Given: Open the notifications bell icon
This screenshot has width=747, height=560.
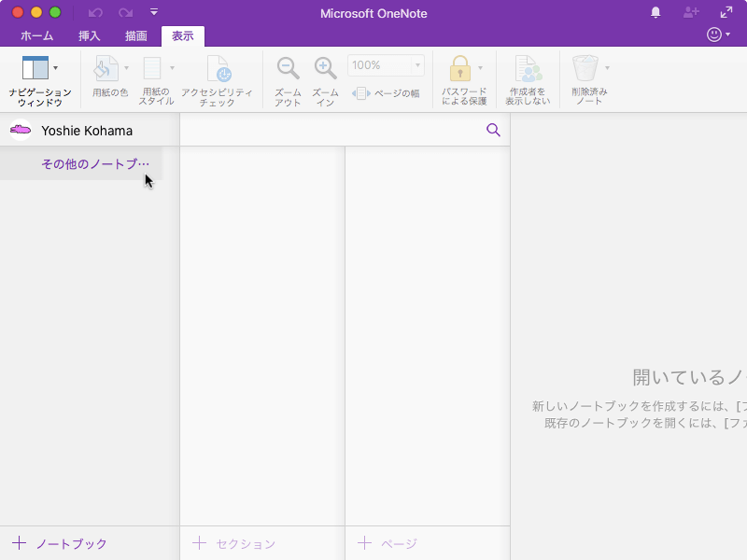Looking at the screenshot, I should (x=655, y=12).
